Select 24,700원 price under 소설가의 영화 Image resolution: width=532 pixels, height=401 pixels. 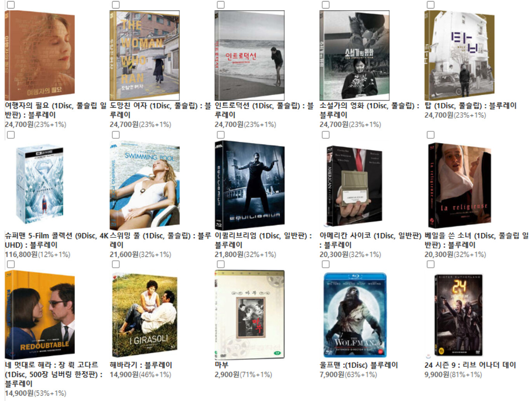[x=334, y=124]
